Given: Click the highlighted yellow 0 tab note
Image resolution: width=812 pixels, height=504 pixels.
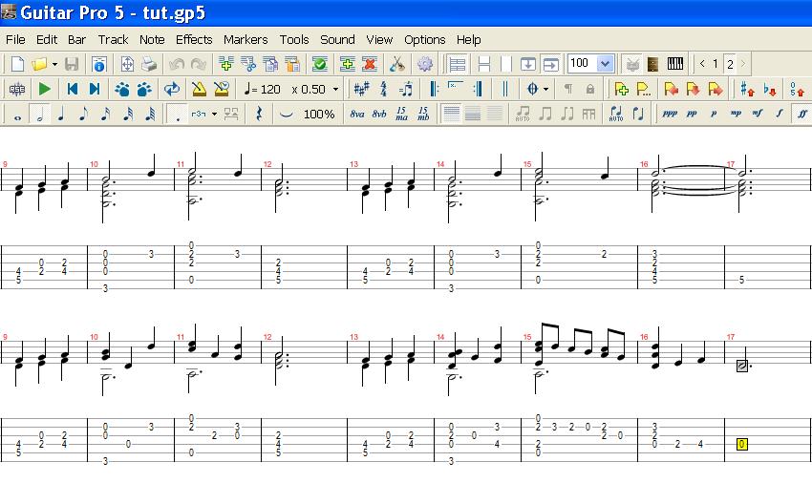Looking at the screenshot, I should (742, 444).
